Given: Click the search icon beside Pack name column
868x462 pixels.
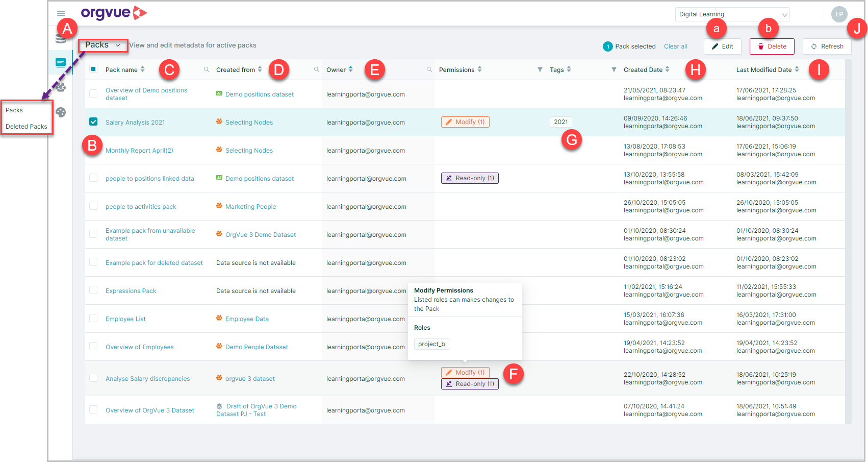Looking at the screenshot, I should (206, 69).
